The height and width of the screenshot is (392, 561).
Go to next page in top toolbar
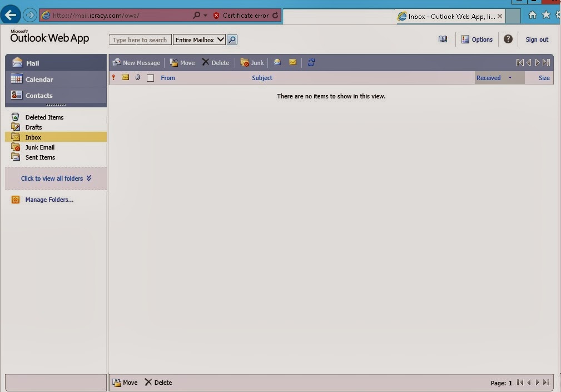(537, 63)
